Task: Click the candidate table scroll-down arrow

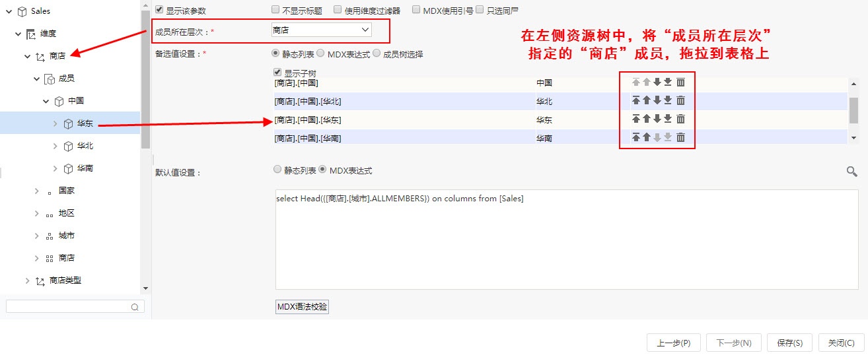Action: pos(853,138)
